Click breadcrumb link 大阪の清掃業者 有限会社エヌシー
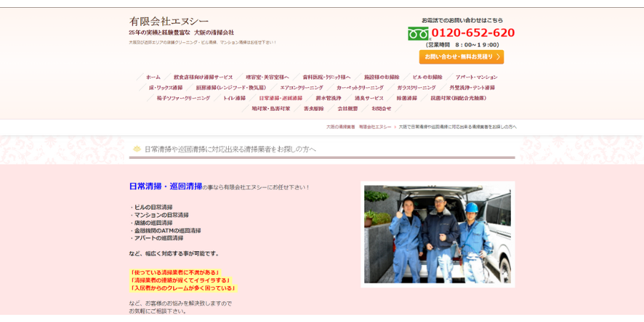 (358, 127)
